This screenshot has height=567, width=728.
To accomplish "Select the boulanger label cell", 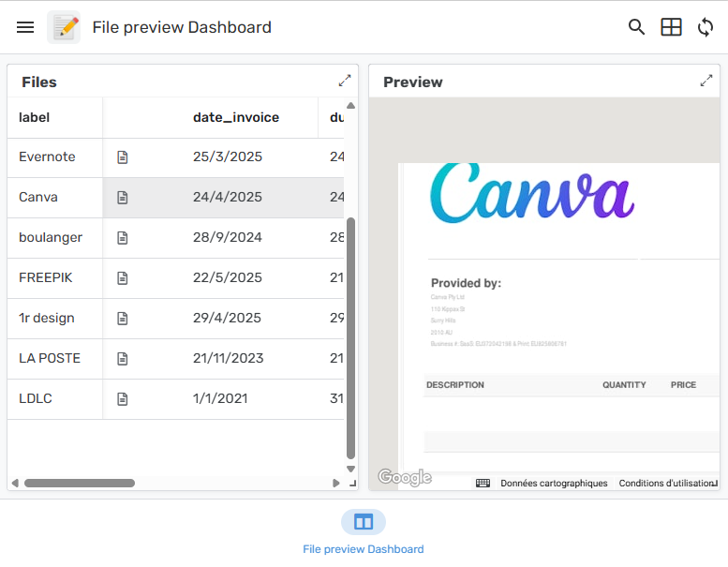I will coord(54,238).
